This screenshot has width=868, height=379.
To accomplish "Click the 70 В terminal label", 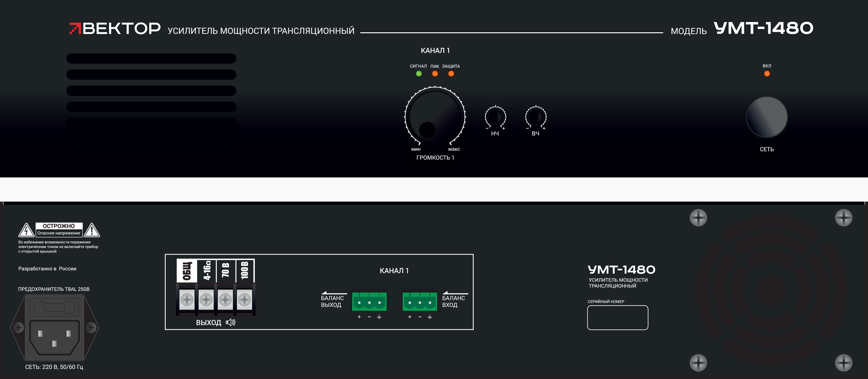I will (226, 271).
